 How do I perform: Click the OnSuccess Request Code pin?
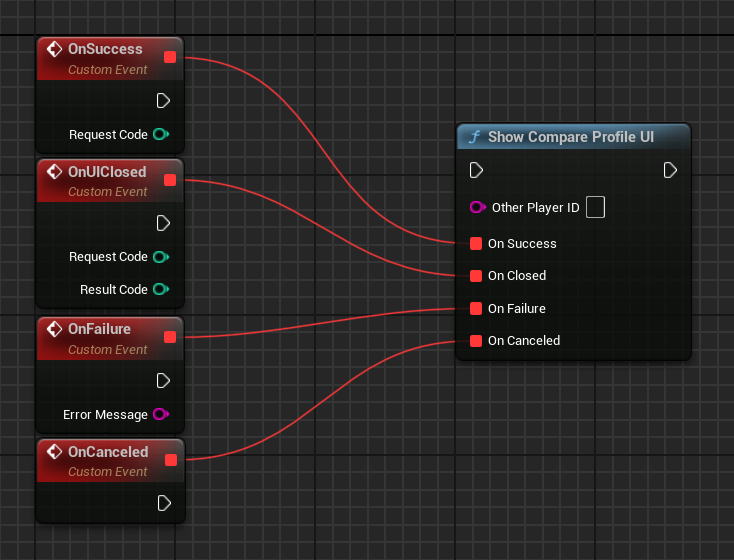point(161,134)
